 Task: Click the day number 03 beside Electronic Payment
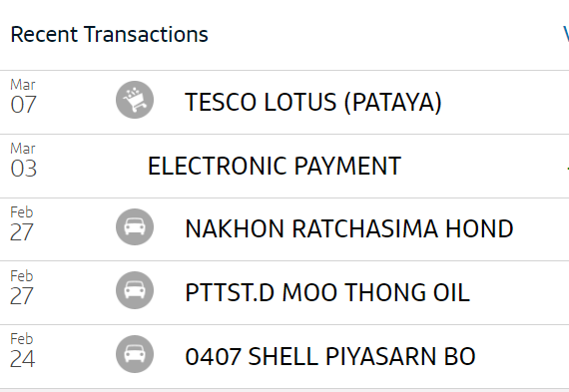click(x=24, y=169)
